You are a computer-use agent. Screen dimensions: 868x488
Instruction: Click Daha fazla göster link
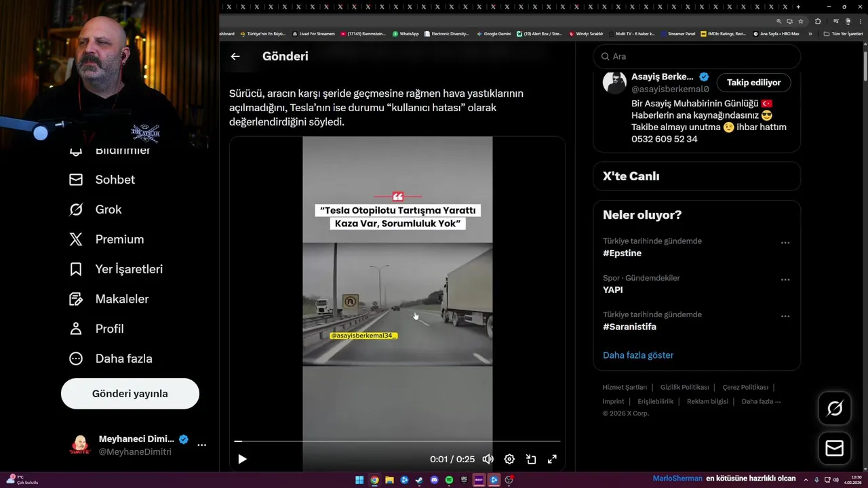[x=638, y=355]
